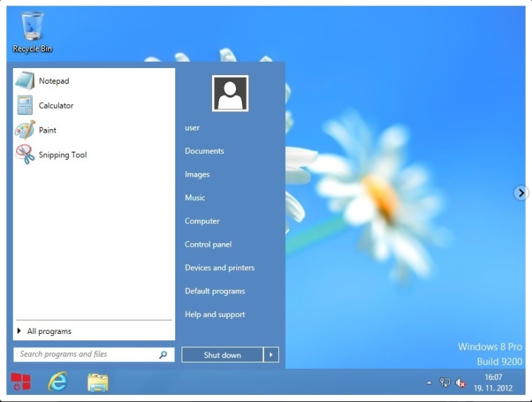The image size is (532, 402).
Task: Click the red Start button
Action: pos(21,383)
